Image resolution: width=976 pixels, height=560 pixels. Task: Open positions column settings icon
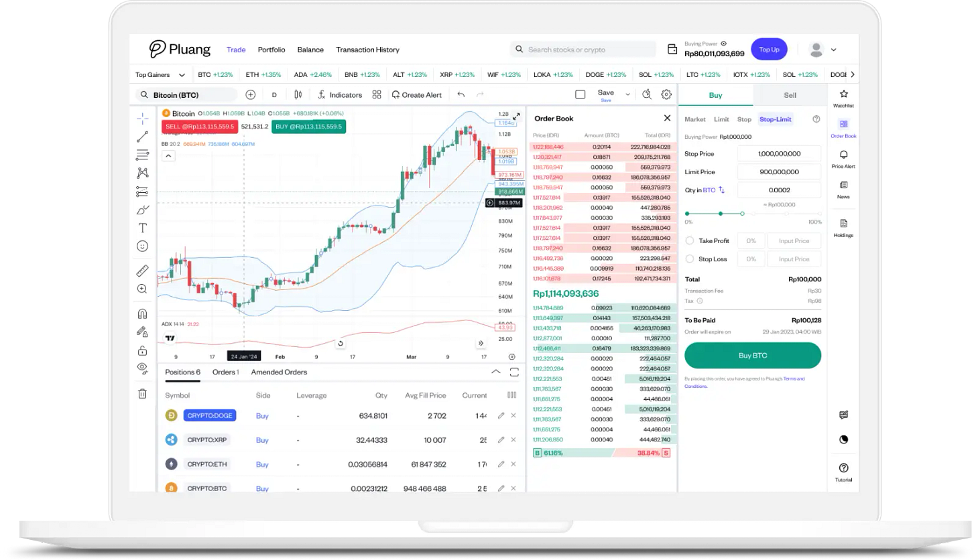pyautogui.click(x=512, y=395)
